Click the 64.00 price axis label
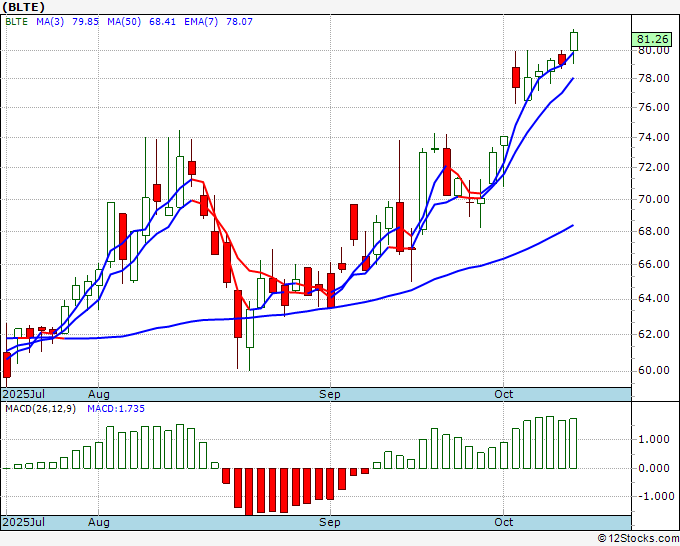680x546 pixels. coord(654,299)
